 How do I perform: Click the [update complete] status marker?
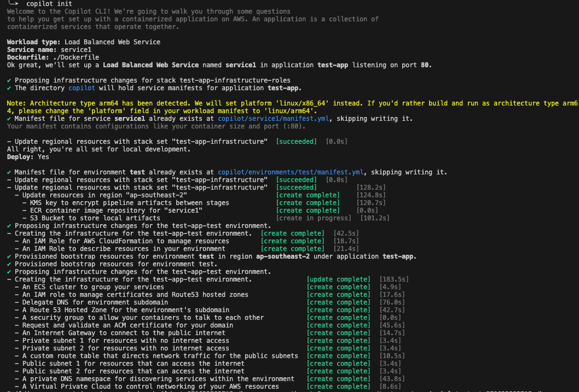click(x=338, y=279)
